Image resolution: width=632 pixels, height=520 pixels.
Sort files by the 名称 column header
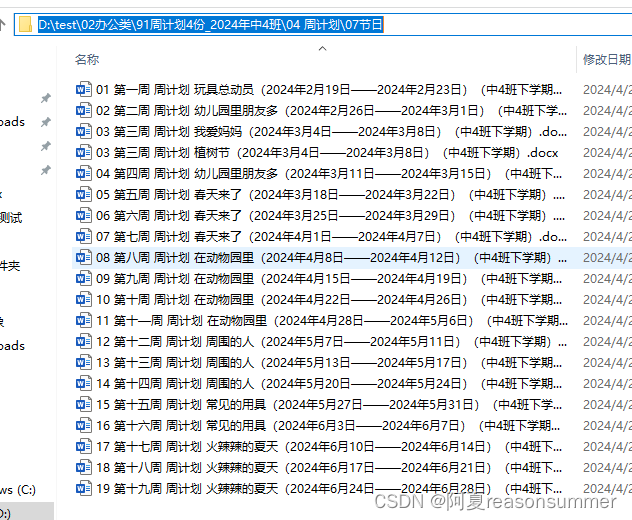[x=87, y=60]
